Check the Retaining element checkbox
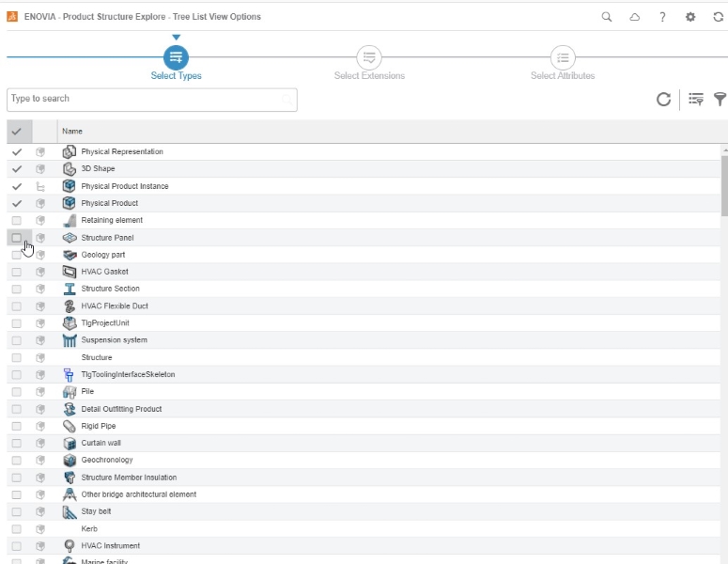The image size is (728, 564). pos(17,220)
